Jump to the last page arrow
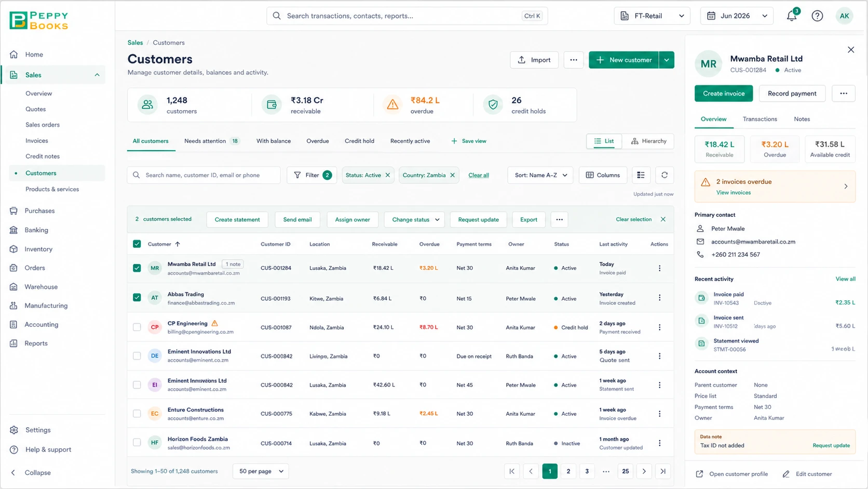Screen dimensions: 868x489 coord(663,471)
